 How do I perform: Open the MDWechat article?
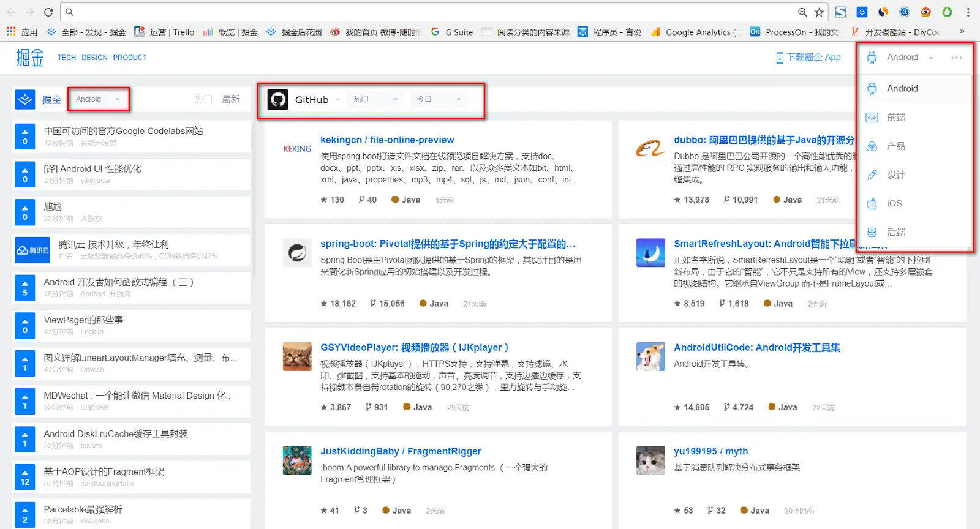point(138,396)
